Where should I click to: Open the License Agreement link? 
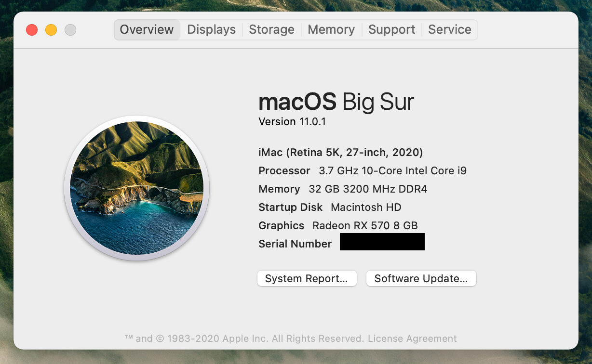point(412,338)
